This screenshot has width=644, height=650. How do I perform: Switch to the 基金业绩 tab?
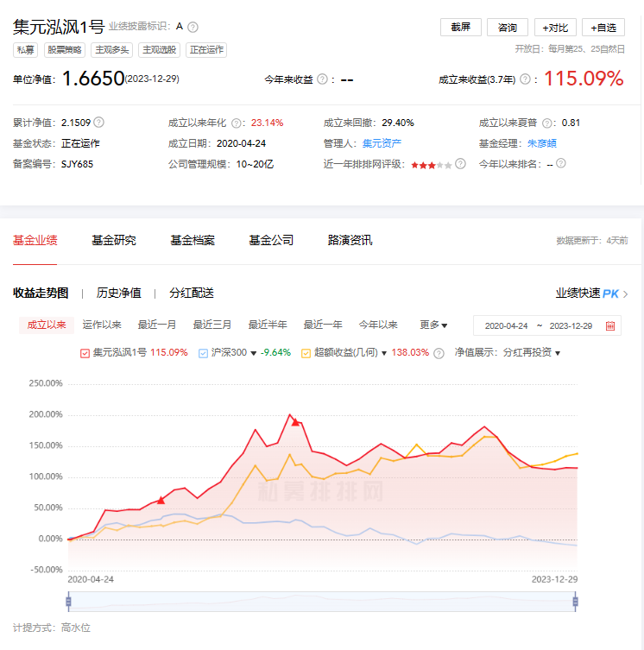point(35,241)
